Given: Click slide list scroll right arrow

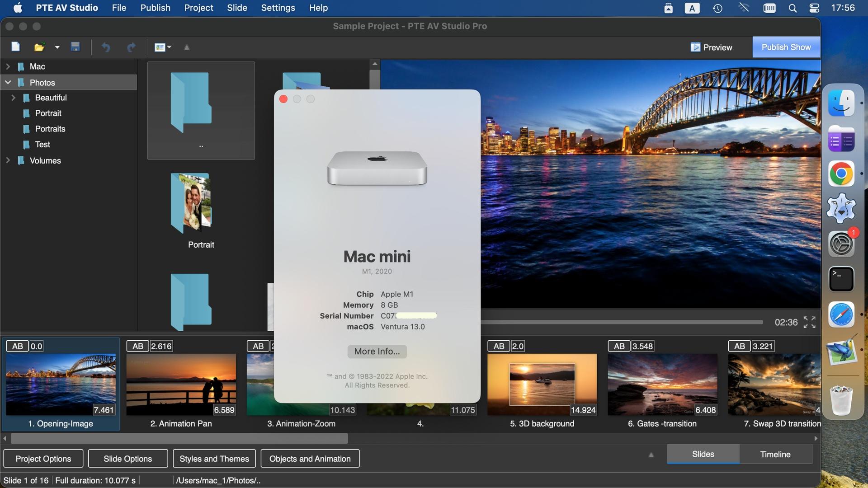Looking at the screenshot, I should (816, 438).
